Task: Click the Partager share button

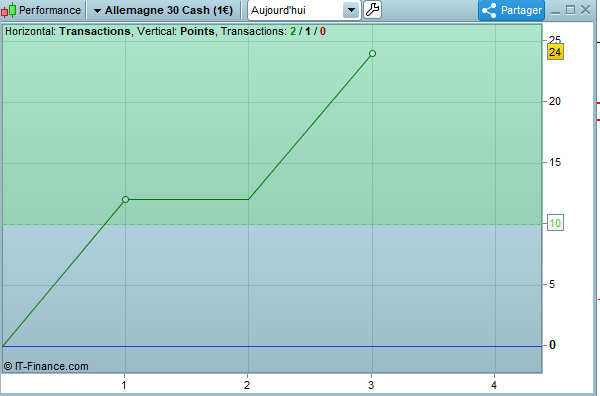Action: click(511, 10)
